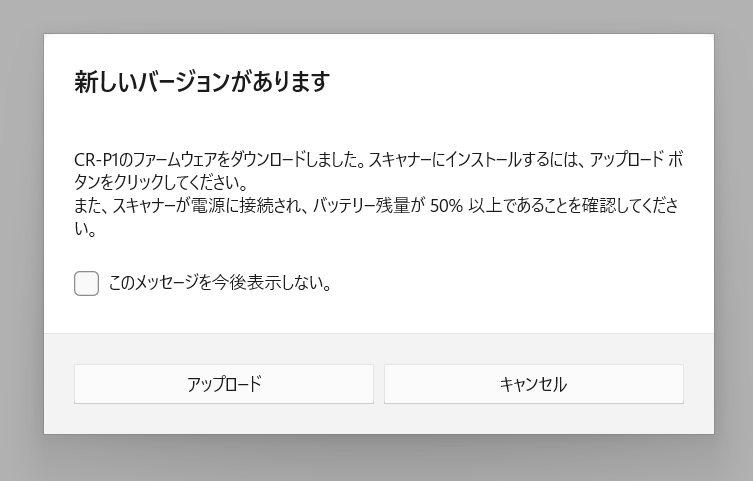Click the CR-P1 text in the message
Screen dimensions: 753x481
tap(97, 161)
